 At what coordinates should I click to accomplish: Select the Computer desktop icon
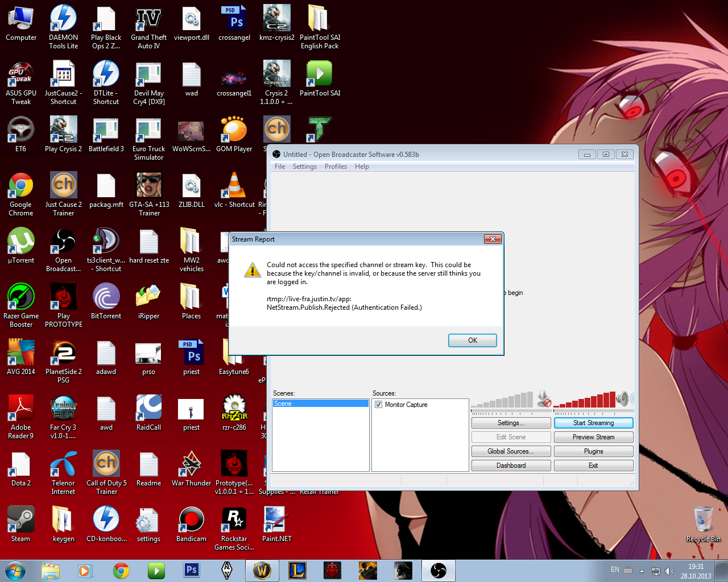pyautogui.click(x=21, y=24)
